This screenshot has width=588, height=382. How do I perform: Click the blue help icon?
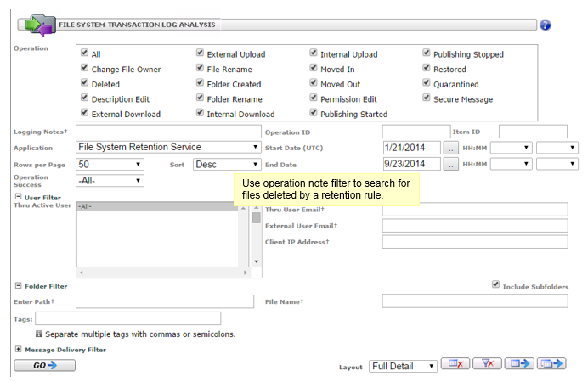coord(545,25)
